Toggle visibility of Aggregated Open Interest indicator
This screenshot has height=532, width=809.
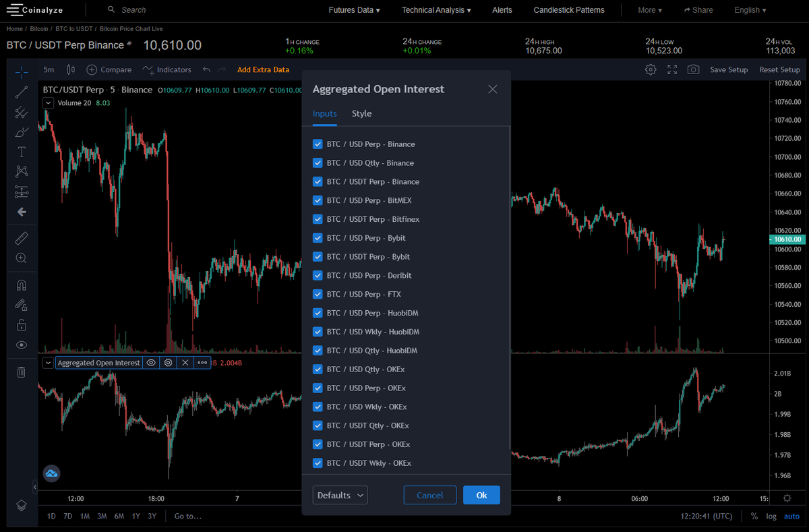[151, 363]
